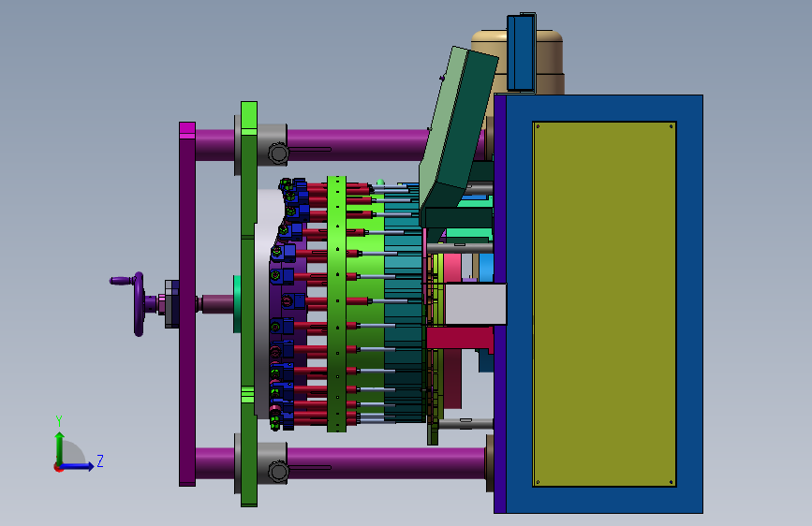This screenshot has height=526, width=812.
Task: Select the tall green sliding plate
Action: [x=249, y=304]
